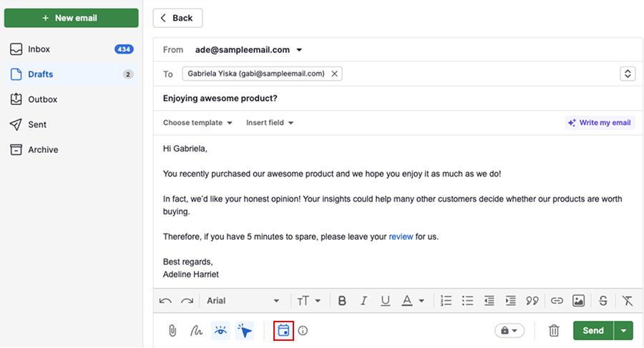This screenshot has height=348, width=644.
Task: Click the attach file paperclip icon
Action: click(172, 331)
